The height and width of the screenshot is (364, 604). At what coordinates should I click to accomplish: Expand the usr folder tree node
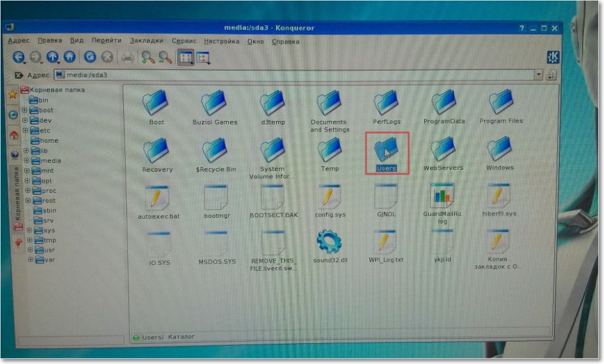click(x=29, y=250)
